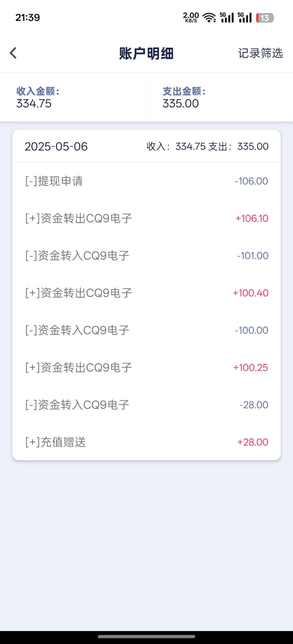The height and width of the screenshot is (644, 293).
Task: Tap the 21:39 clock
Action: (28, 18)
